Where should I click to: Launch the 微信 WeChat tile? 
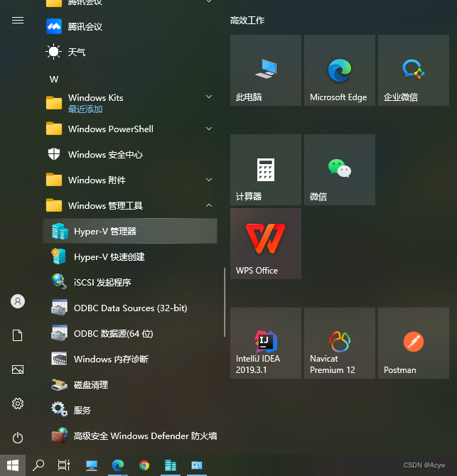tap(340, 170)
